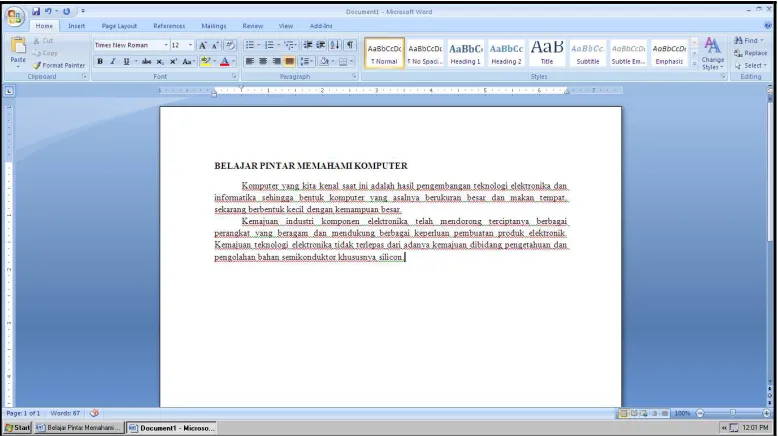This screenshot has width=778, height=436.
Task: Open the References ribbon tab
Action: pyautogui.click(x=169, y=26)
